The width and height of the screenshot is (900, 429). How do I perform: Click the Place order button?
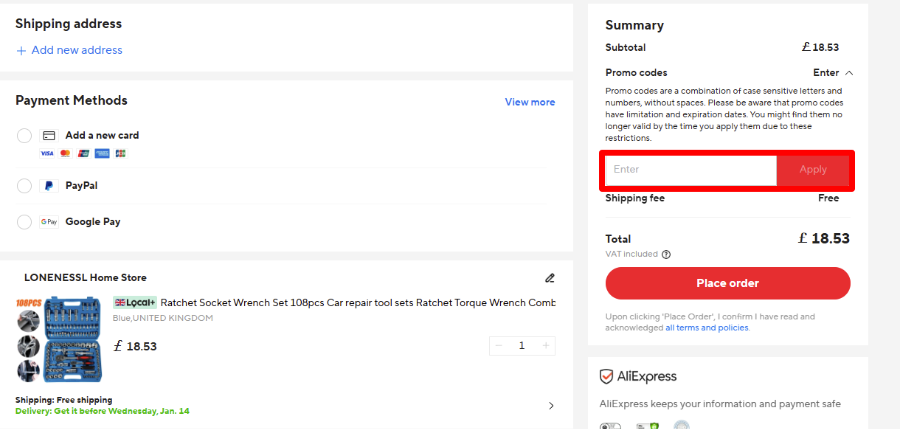pyautogui.click(x=728, y=283)
